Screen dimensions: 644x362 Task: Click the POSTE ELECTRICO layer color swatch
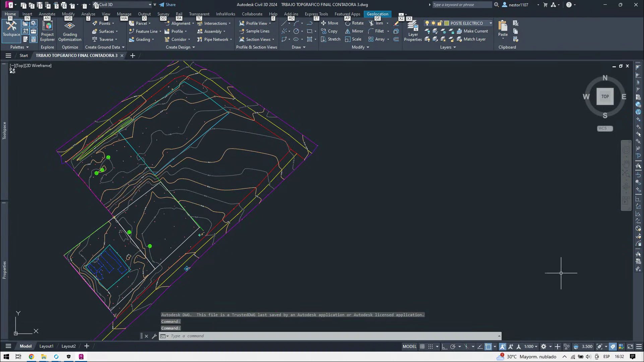[x=447, y=23]
